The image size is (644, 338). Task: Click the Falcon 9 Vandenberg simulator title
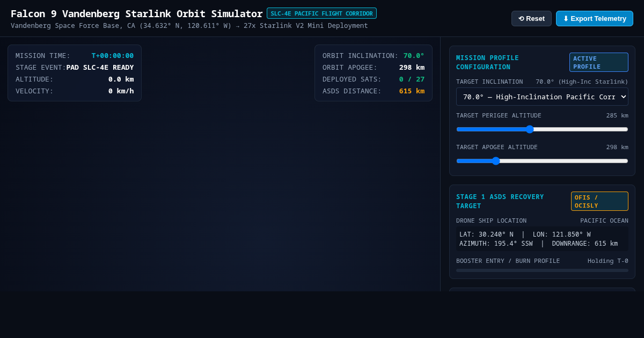point(136,13)
